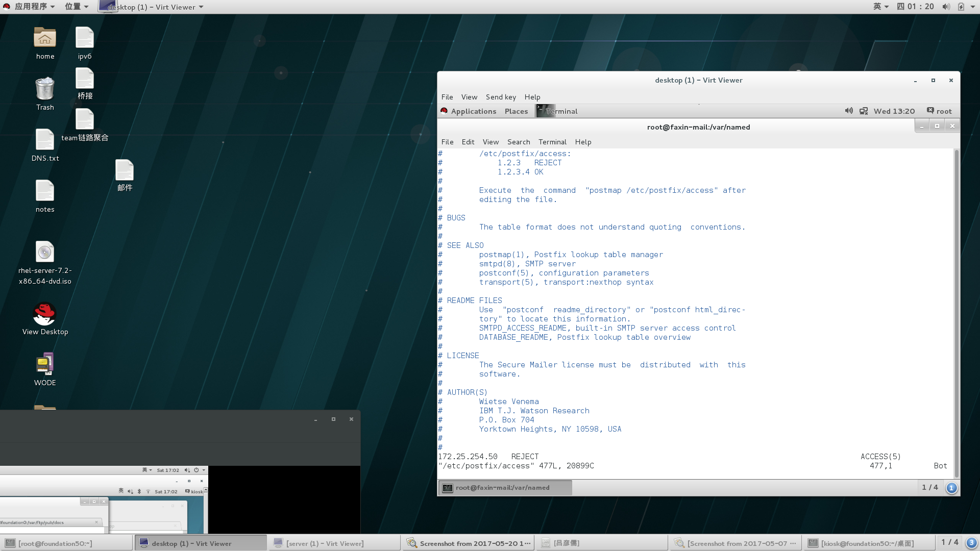This screenshot has height=551, width=980.
Task: Open 英 input method dropdown
Action: point(881,7)
